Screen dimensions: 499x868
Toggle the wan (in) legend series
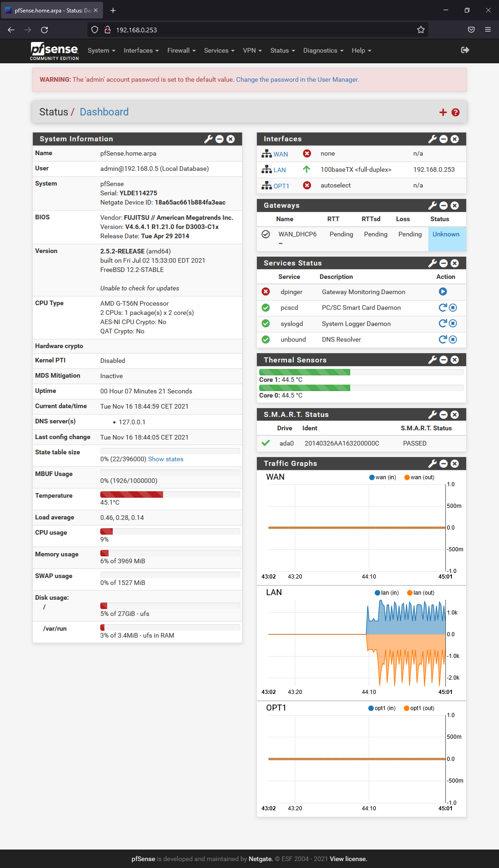tap(383, 477)
